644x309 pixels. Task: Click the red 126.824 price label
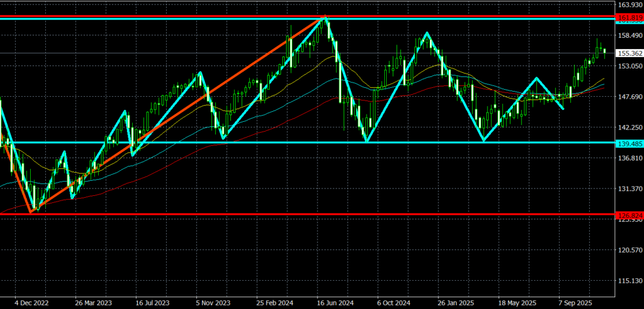tap(629, 215)
